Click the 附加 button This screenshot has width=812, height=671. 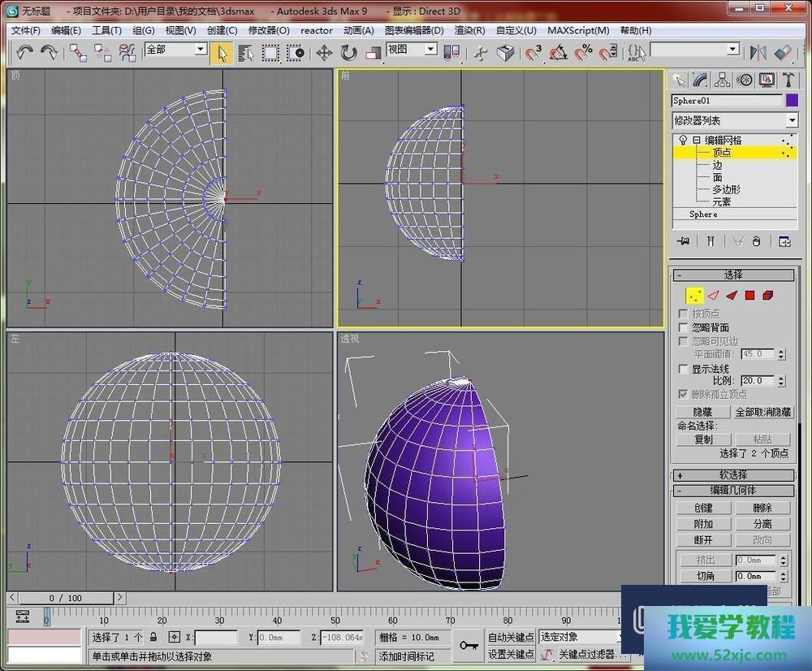(703, 524)
